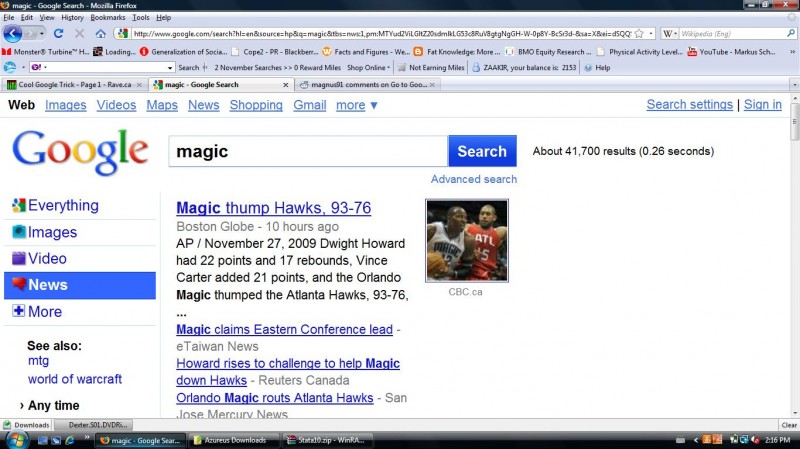Select the News filter in sidebar

pyautogui.click(x=80, y=285)
